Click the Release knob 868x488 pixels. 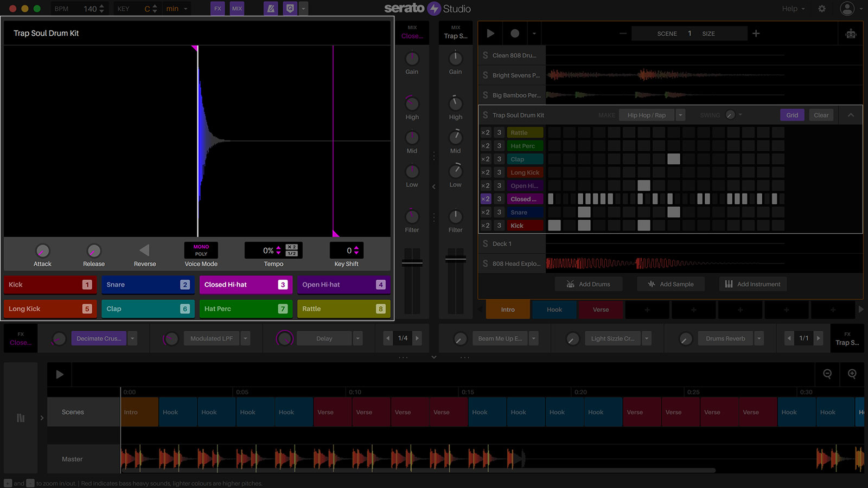(94, 251)
